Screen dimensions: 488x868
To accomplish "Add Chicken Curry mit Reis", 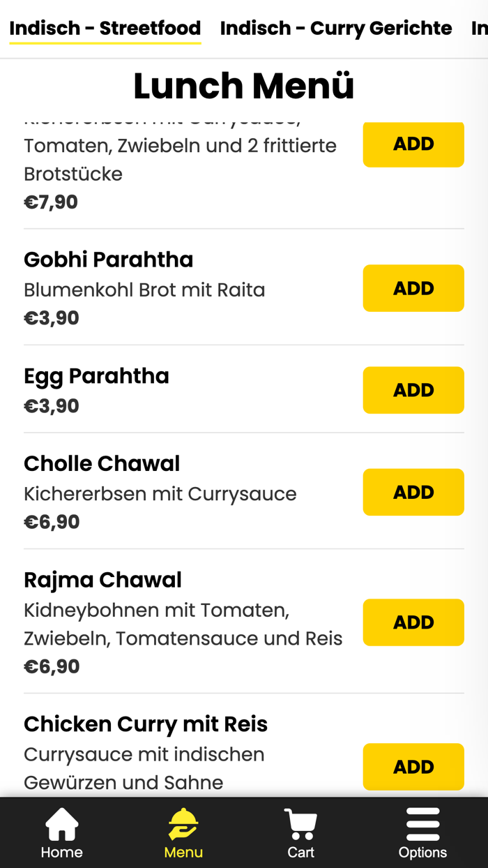I will tap(413, 767).
